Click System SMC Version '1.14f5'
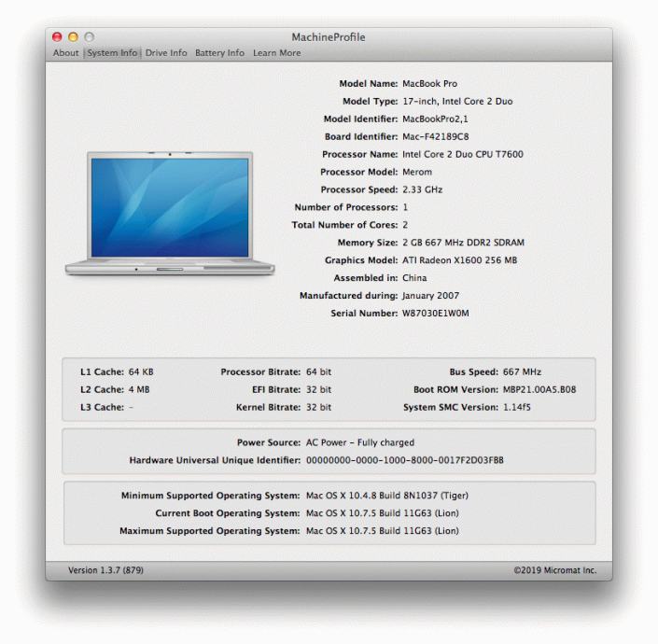Image resolution: width=658 pixels, height=644 pixels. [516, 407]
